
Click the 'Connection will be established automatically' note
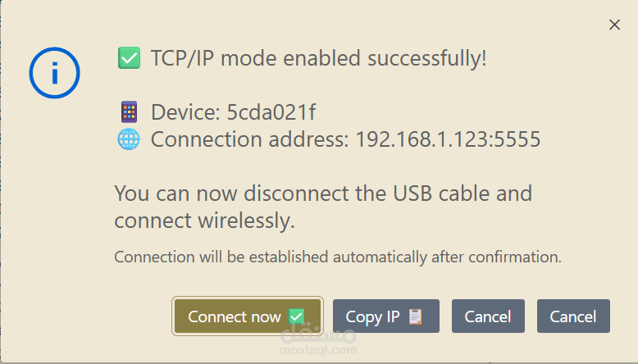pyautogui.click(x=337, y=257)
